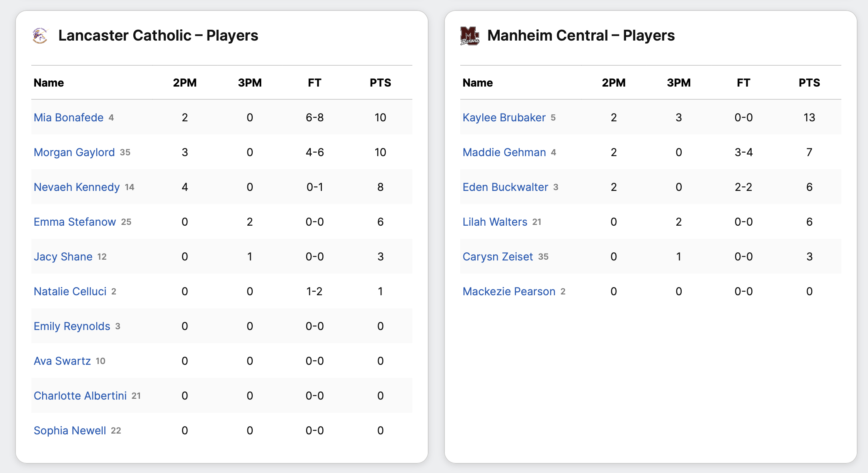The image size is (868, 473).
Task: Open the Lilah Walters profile
Action: point(495,222)
